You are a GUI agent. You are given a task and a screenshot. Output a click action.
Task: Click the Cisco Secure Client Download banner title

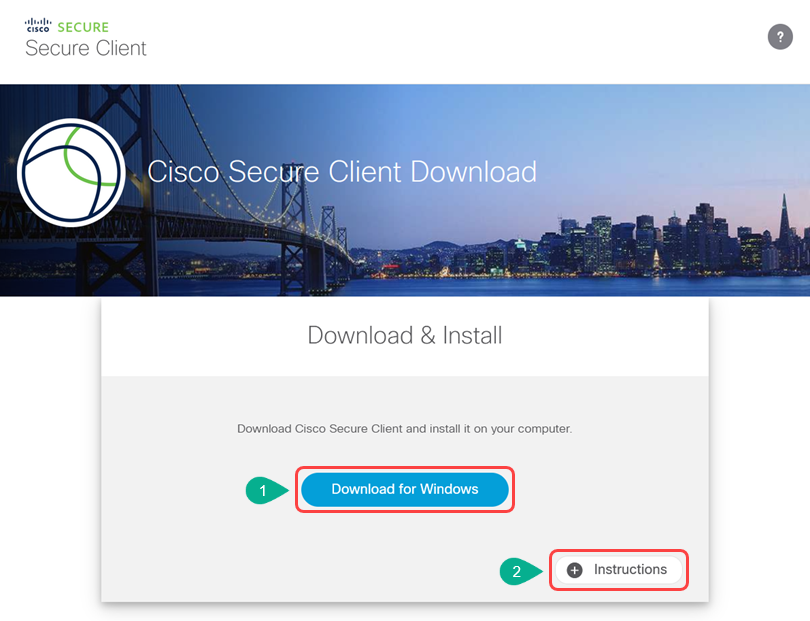click(342, 172)
